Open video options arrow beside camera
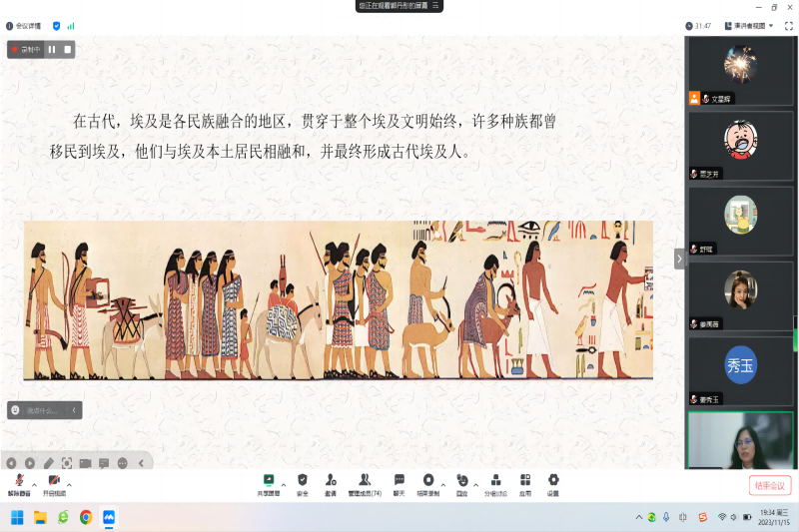The image size is (799, 532). (x=69, y=485)
